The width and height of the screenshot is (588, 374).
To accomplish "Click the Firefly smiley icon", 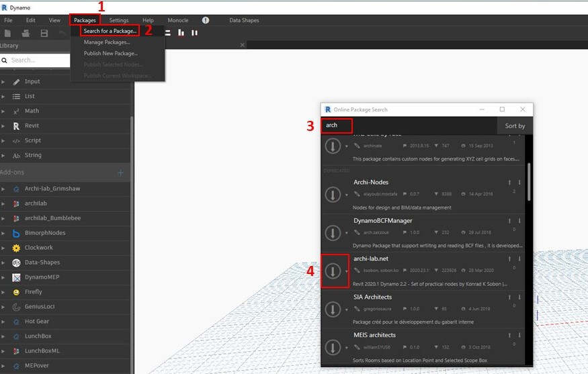I will coord(16,292).
